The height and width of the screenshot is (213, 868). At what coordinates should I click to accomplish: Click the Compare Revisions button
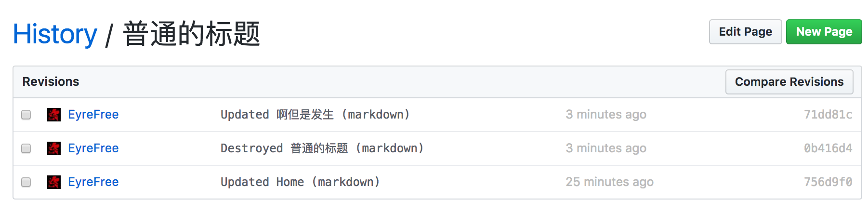point(789,82)
